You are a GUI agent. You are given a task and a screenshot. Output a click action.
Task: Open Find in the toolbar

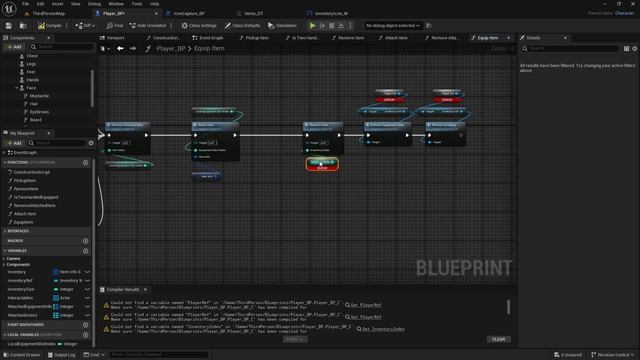point(115,25)
